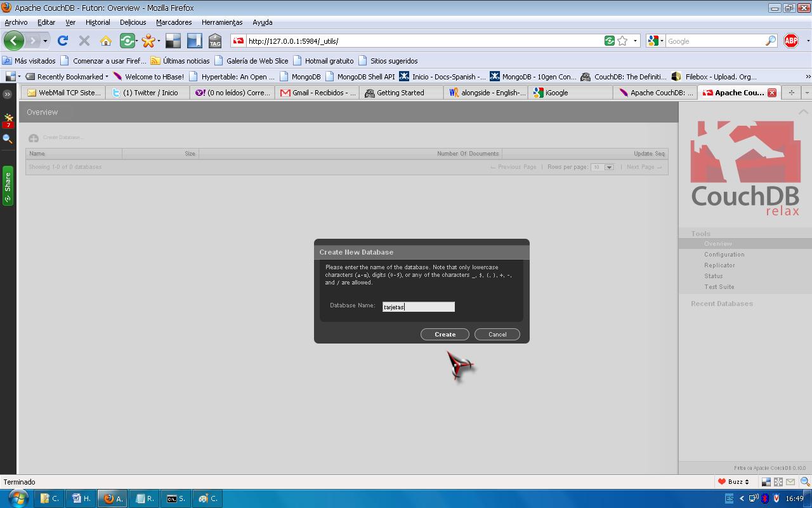Click the Welcome to HBase! bookmark
812x508 pixels.
(148, 77)
